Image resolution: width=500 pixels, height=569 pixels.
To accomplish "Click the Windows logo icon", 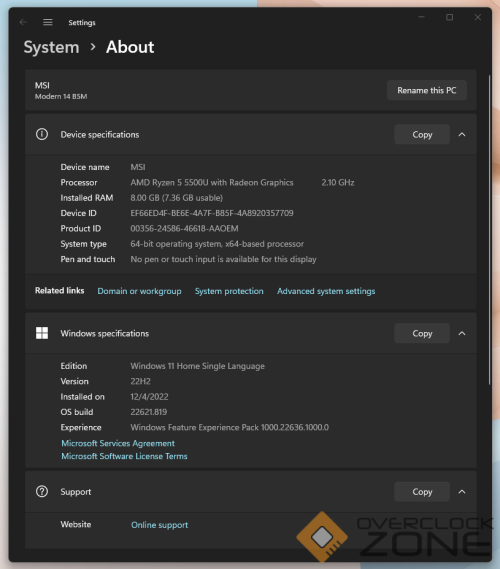I will click(42, 333).
